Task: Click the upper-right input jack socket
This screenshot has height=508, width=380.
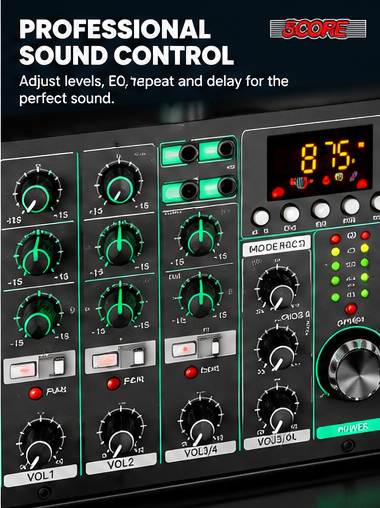Action: [226, 148]
